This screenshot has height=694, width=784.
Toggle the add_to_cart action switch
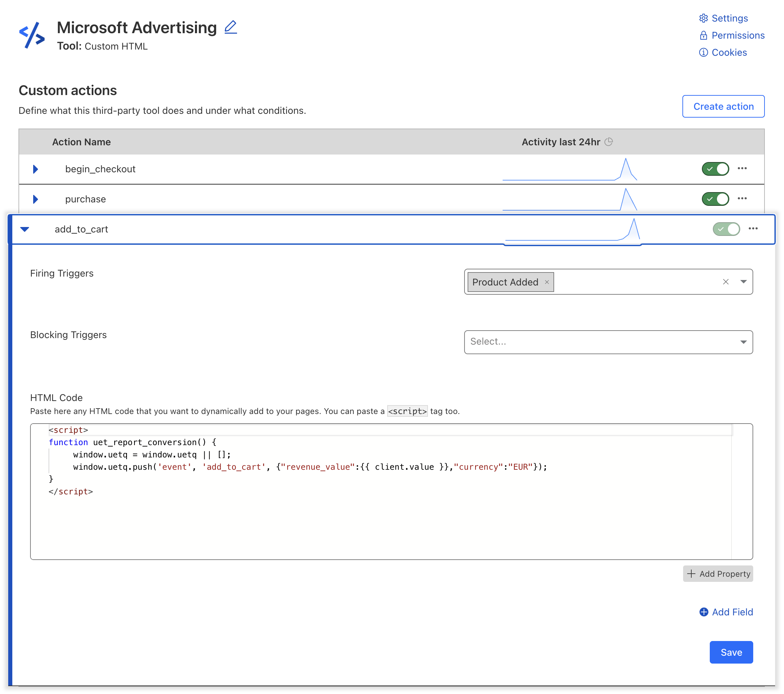[726, 229]
